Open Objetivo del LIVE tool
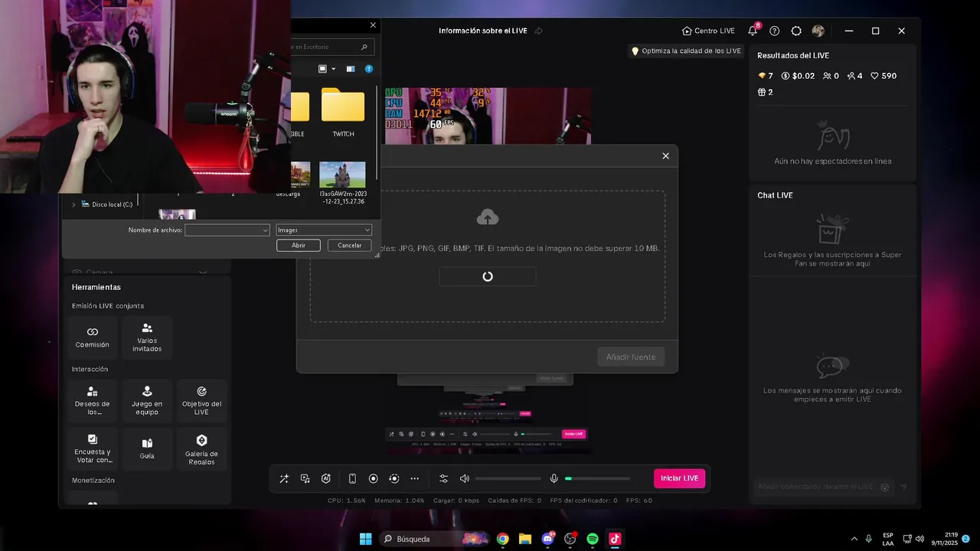The height and width of the screenshot is (551, 980). pos(201,400)
